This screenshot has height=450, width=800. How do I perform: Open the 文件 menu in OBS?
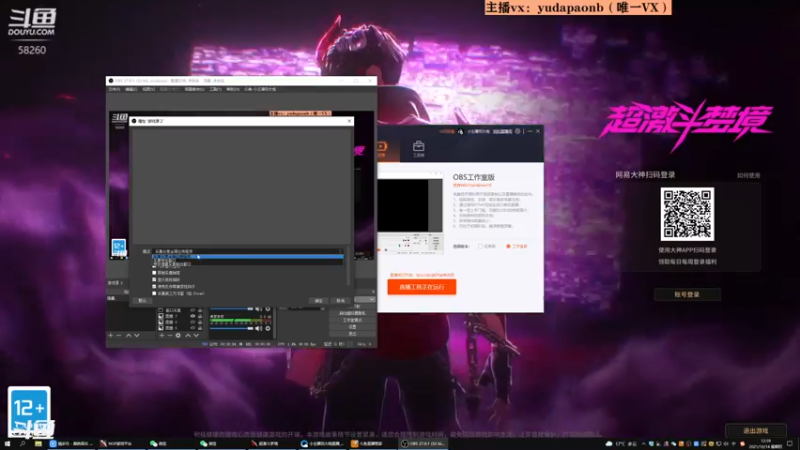tap(114, 89)
